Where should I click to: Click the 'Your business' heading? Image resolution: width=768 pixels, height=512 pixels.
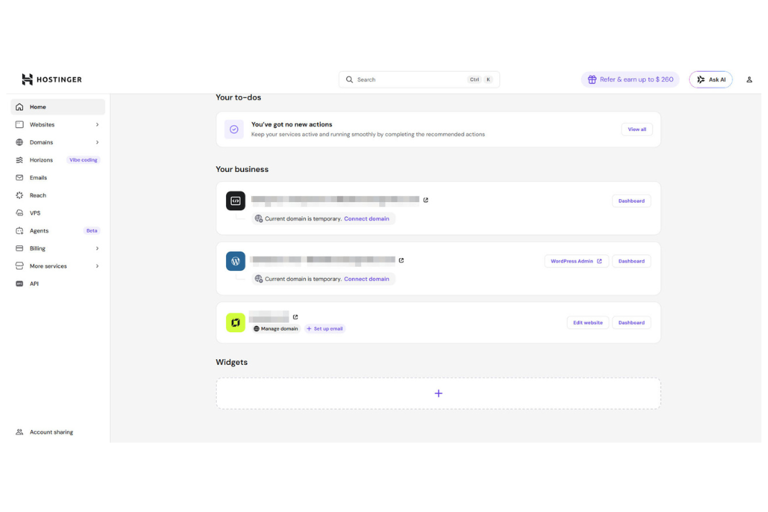coord(242,169)
